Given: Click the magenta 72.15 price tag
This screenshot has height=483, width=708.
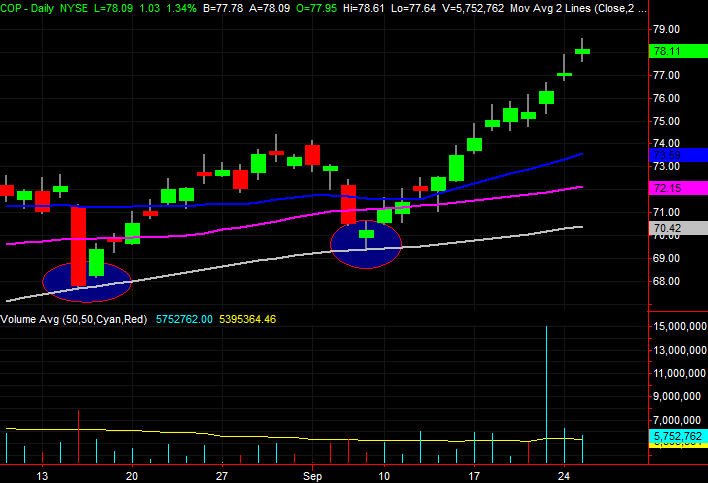Looking at the screenshot, I should 667,188.
